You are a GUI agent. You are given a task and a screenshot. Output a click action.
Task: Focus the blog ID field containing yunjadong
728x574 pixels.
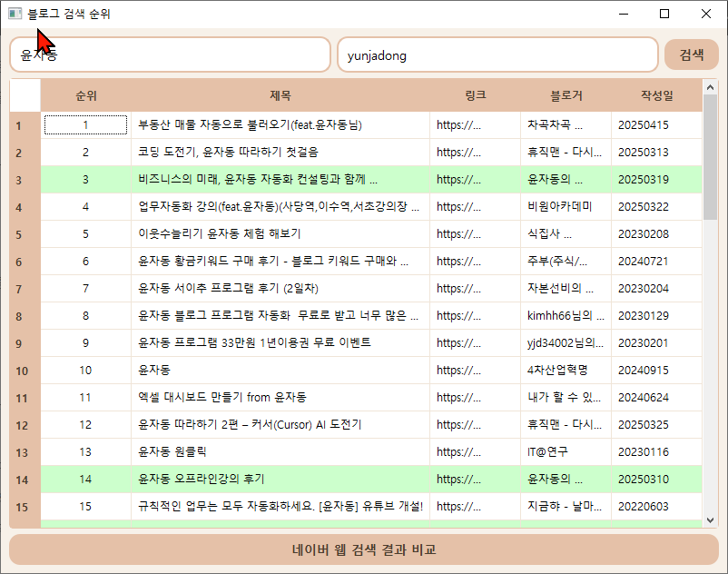coord(497,54)
